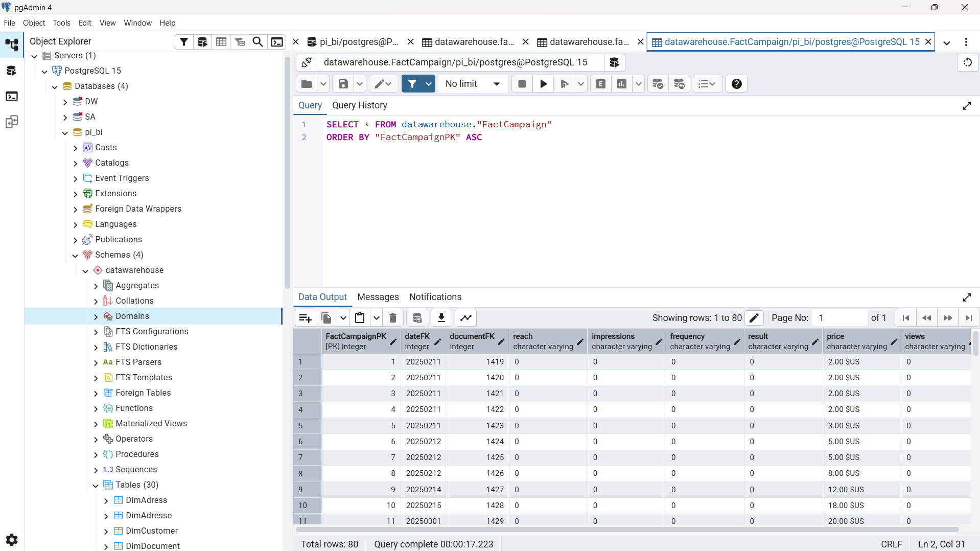This screenshot has width=980, height=551.
Task: Open the tabs overflow chevron
Action: click(x=947, y=42)
